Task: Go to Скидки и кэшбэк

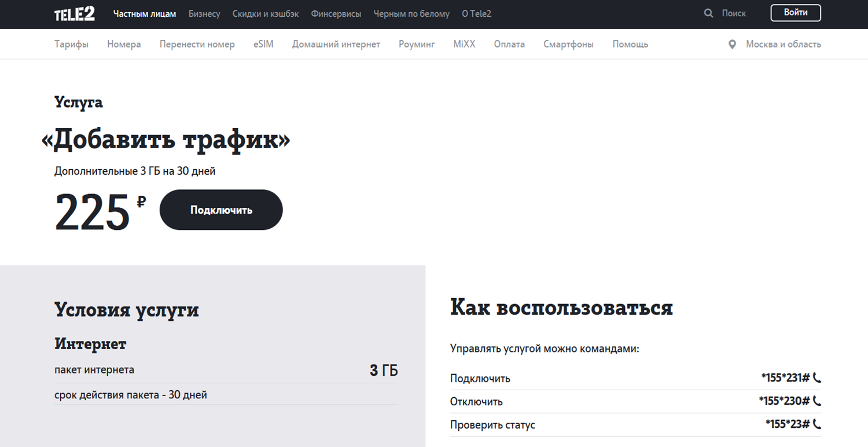Action: click(x=266, y=14)
